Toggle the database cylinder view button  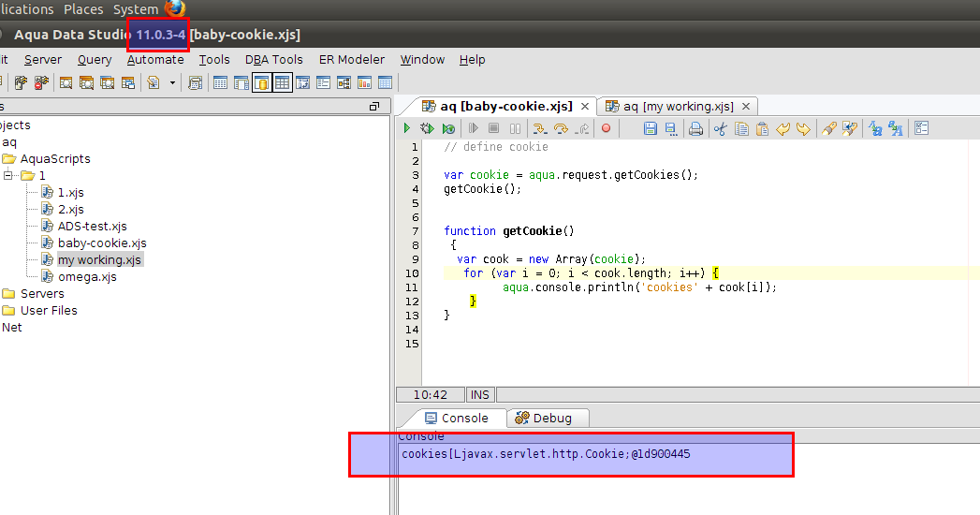point(261,83)
